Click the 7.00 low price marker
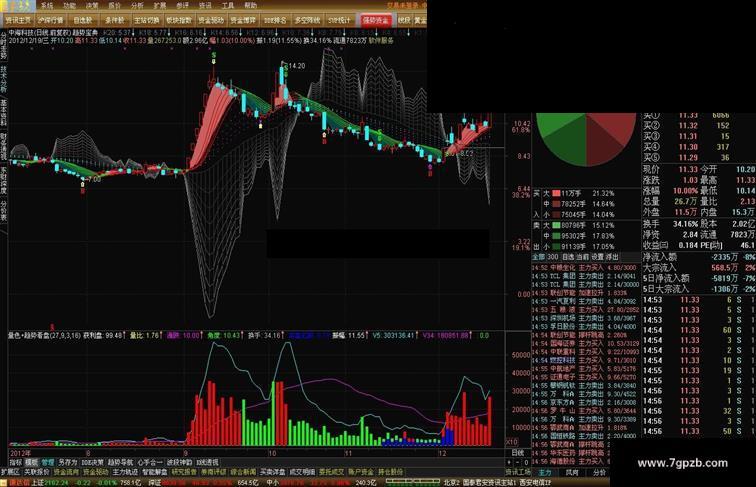 click(94, 179)
